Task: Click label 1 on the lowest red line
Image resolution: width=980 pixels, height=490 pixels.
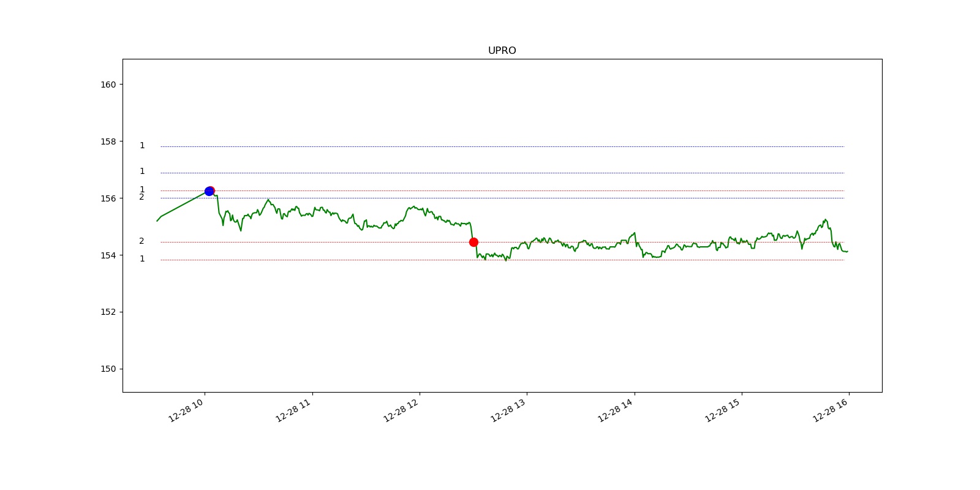Action: coord(142,259)
